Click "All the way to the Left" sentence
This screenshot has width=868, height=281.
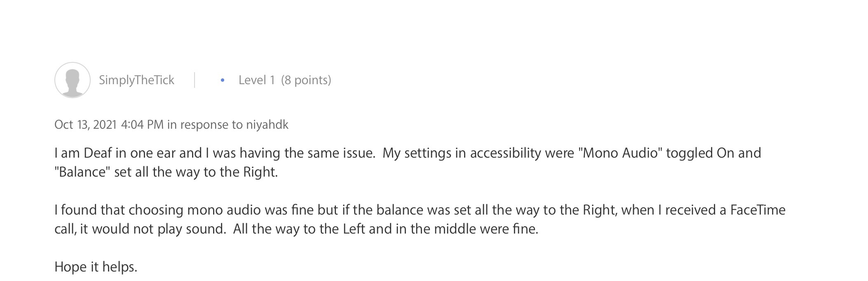pos(386,229)
